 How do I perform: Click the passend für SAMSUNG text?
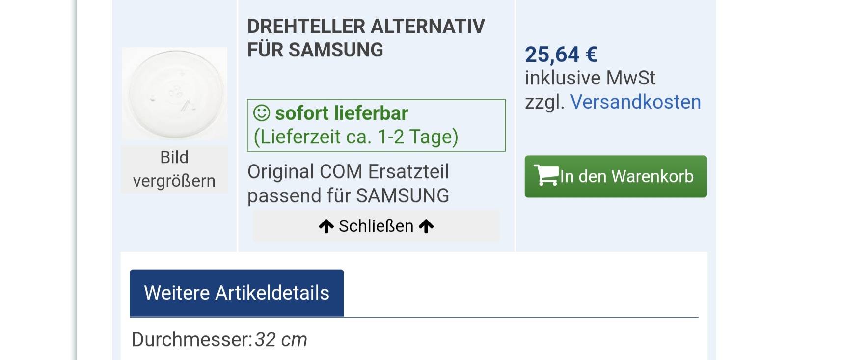click(348, 195)
